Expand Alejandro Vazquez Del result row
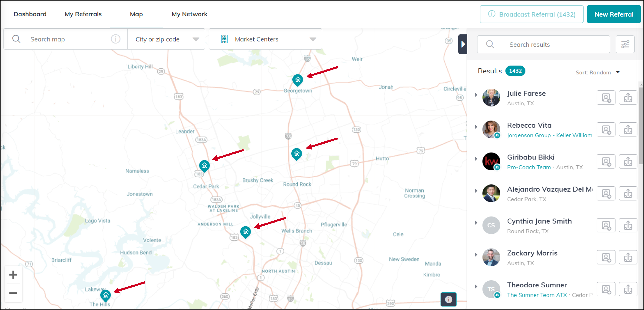The image size is (644, 310). tap(476, 191)
